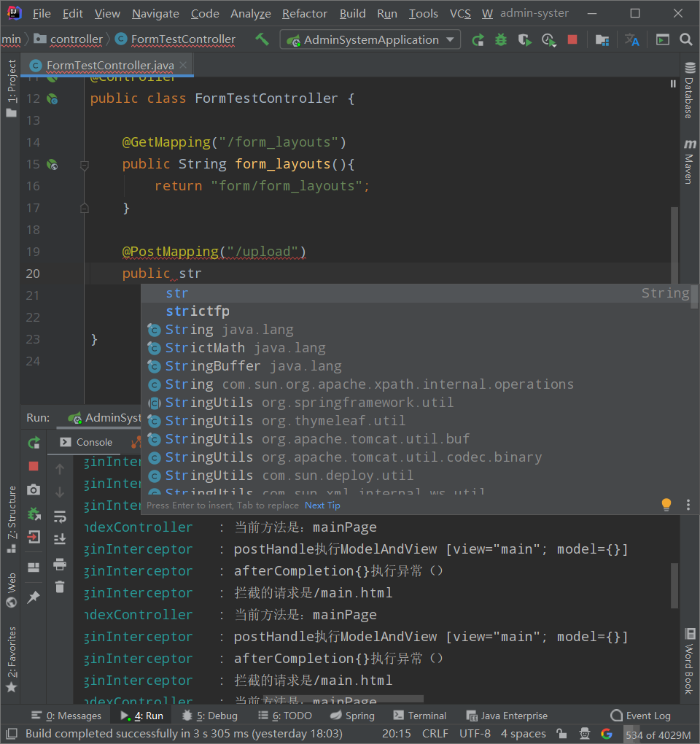The width and height of the screenshot is (700, 744).
Task: Click the Debug bug icon in toolbar
Action: coord(501,40)
